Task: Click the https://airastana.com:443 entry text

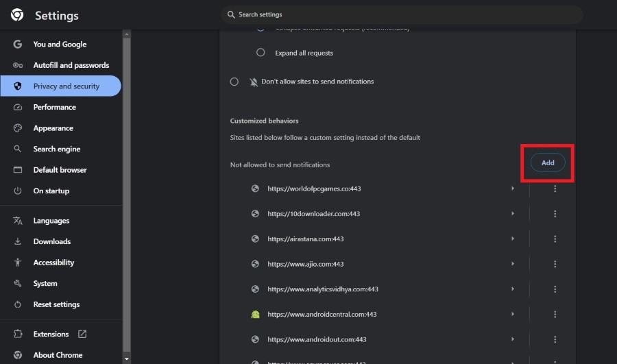Action: [305, 239]
